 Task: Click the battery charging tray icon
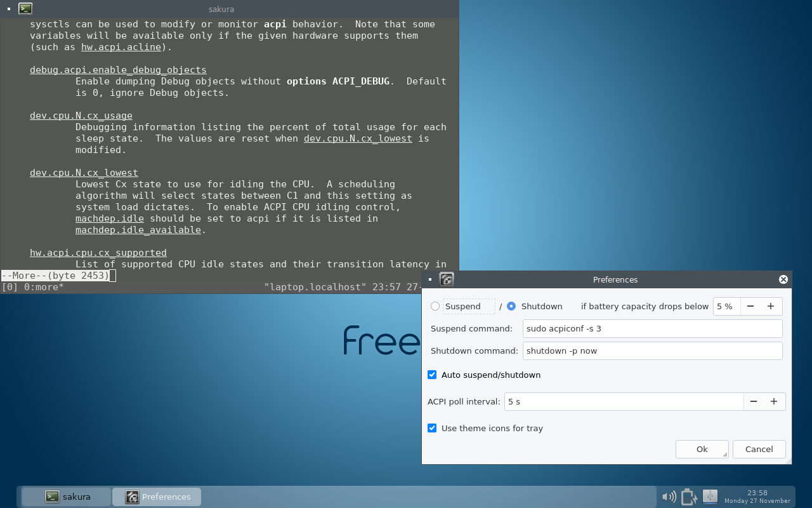pos(689,497)
